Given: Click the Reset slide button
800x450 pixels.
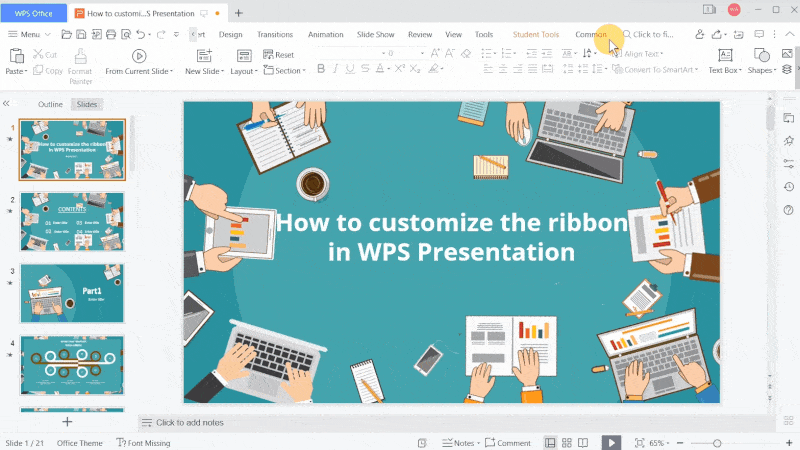Looking at the screenshot, I should click(279, 55).
